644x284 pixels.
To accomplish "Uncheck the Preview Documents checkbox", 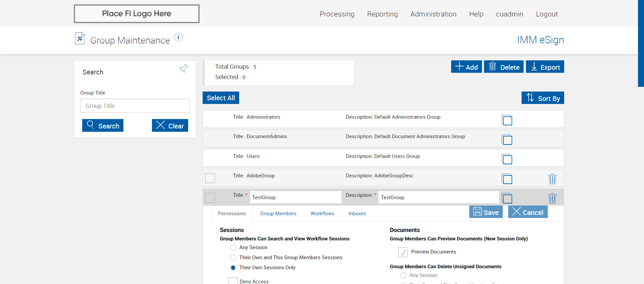I will (403, 252).
